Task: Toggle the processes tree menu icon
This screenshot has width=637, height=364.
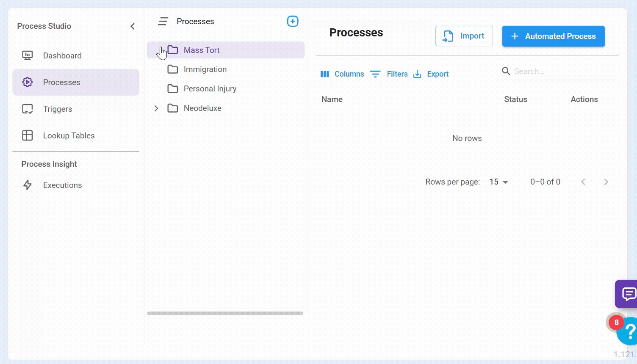Action: tap(163, 21)
